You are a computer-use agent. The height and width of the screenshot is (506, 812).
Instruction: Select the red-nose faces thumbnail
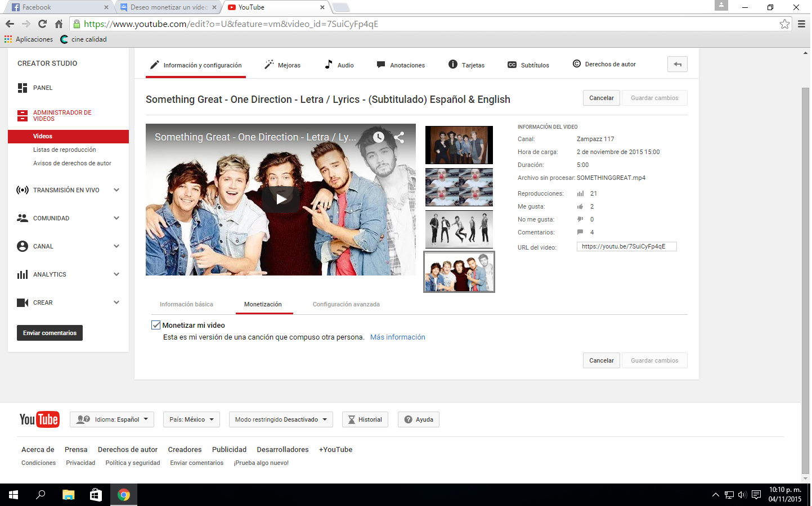pyautogui.click(x=459, y=187)
